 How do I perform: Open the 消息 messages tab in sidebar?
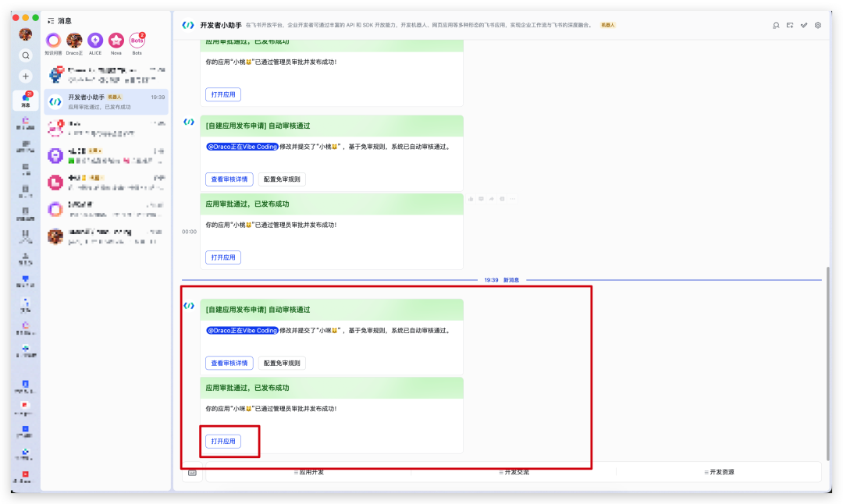click(x=26, y=100)
